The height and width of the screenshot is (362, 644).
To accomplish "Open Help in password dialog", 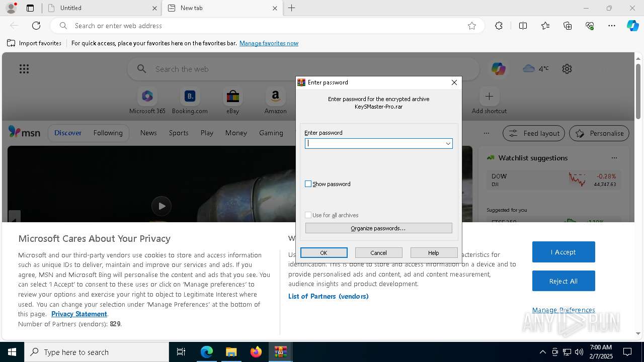I will point(434,253).
